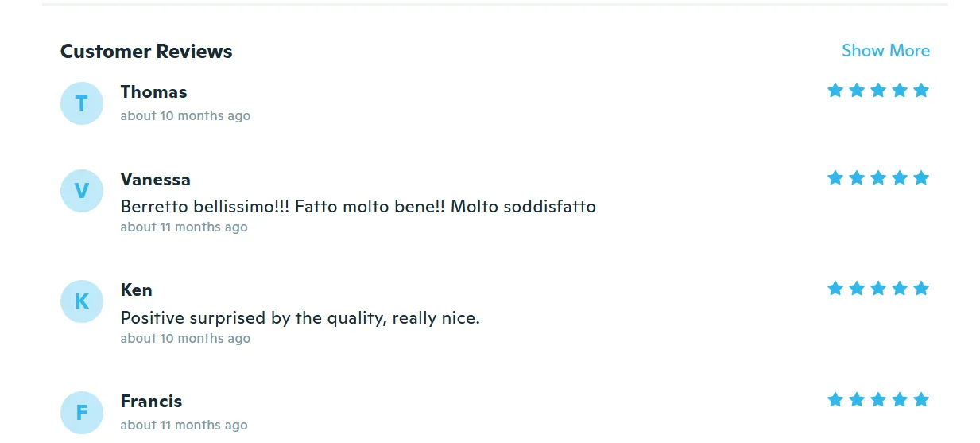Click reviewer name Ken
Image resolution: width=980 pixels, height=443 pixels.
point(136,290)
